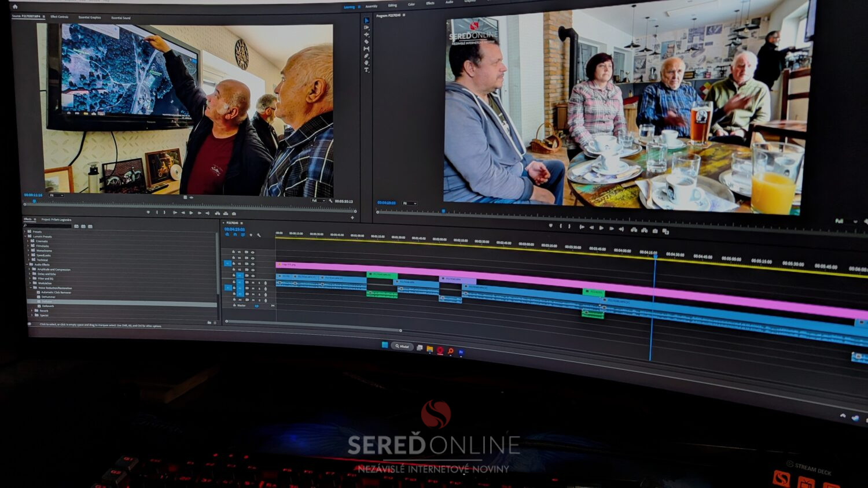
Task: Select the Type tool
Action: [x=366, y=69]
